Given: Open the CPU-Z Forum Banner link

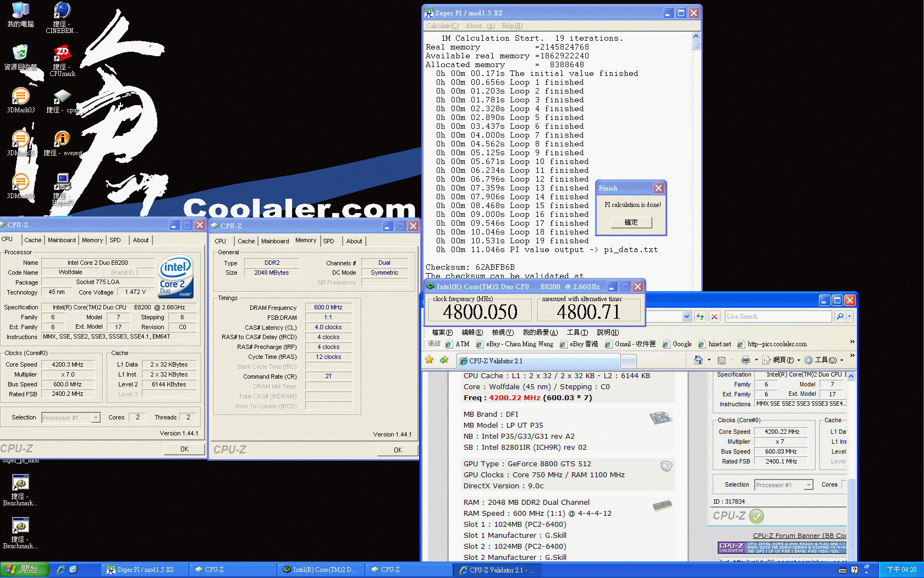Looking at the screenshot, I should click(800, 536).
